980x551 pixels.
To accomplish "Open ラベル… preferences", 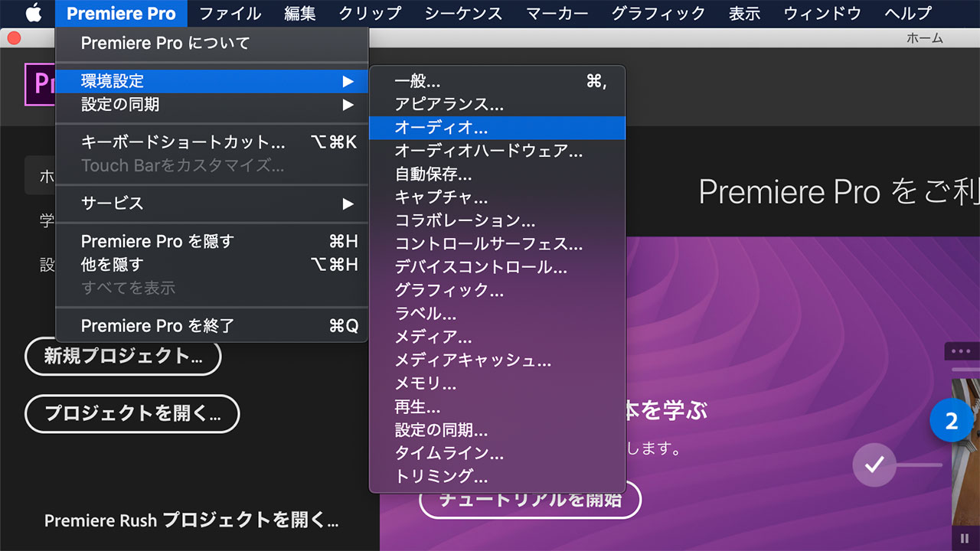I will 497,314.
